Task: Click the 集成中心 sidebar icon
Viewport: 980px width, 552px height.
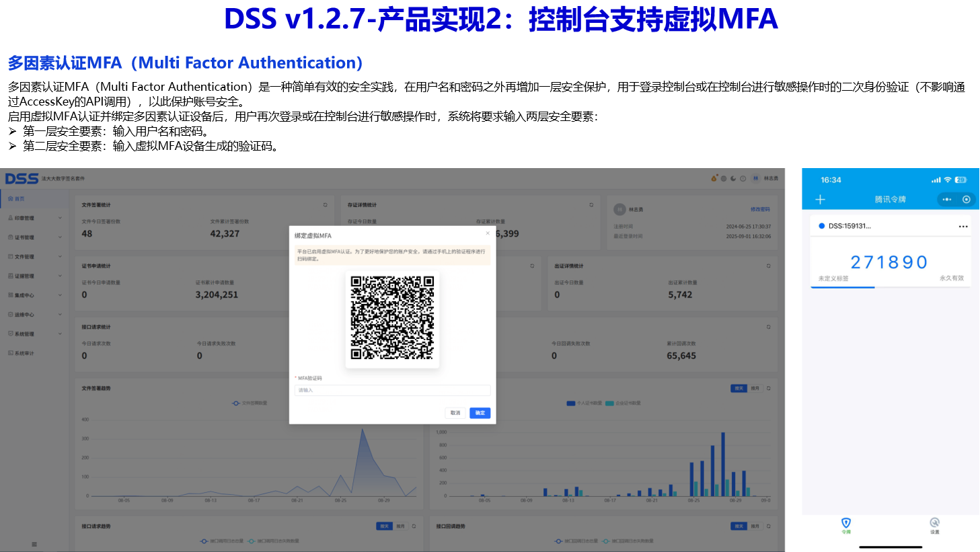Action: tap(10, 295)
